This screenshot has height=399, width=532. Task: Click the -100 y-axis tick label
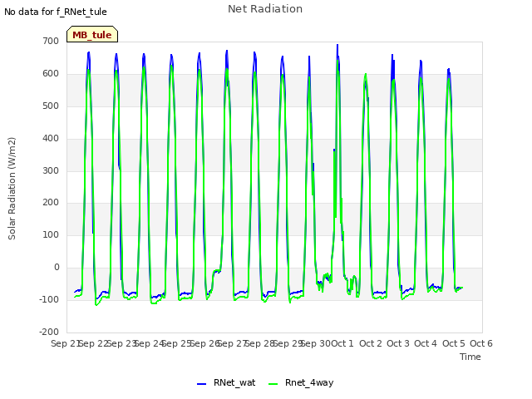(x=49, y=299)
